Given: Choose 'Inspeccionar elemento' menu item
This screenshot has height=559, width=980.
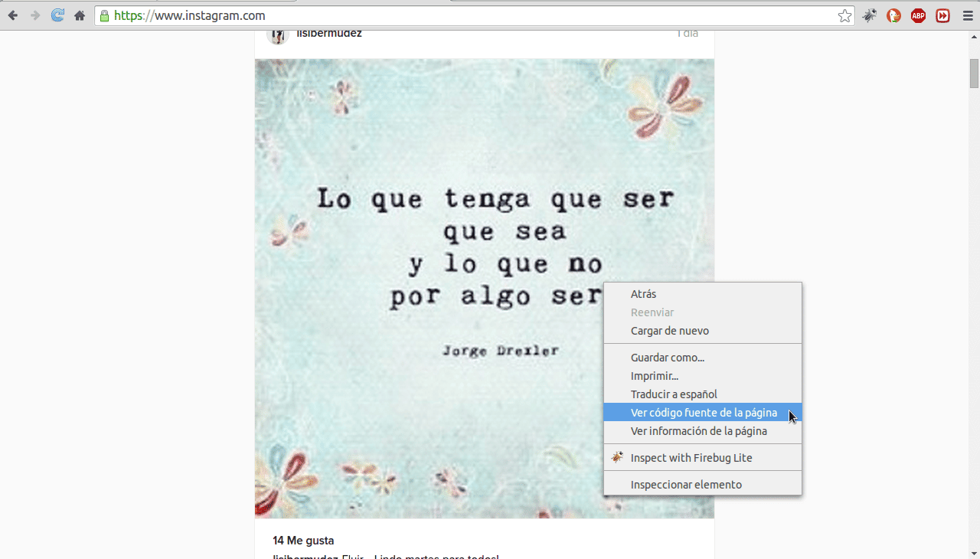Looking at the screenshot, I should [x=686, y=485].
